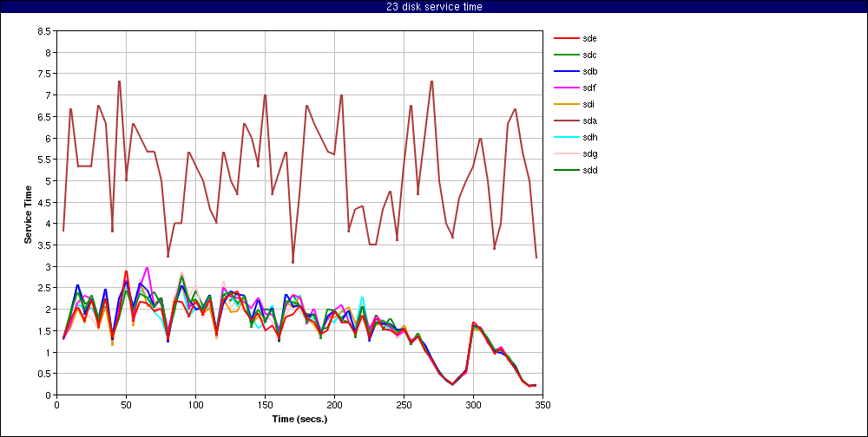
Task: Select the sdd legend label
Action: [x=589, y=170]
